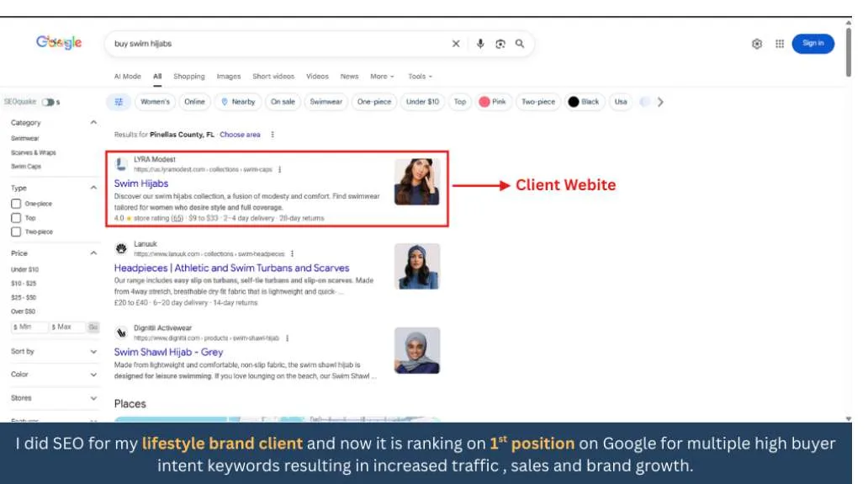
Task: Select the Women's filter chip
Action: point(155,102)
